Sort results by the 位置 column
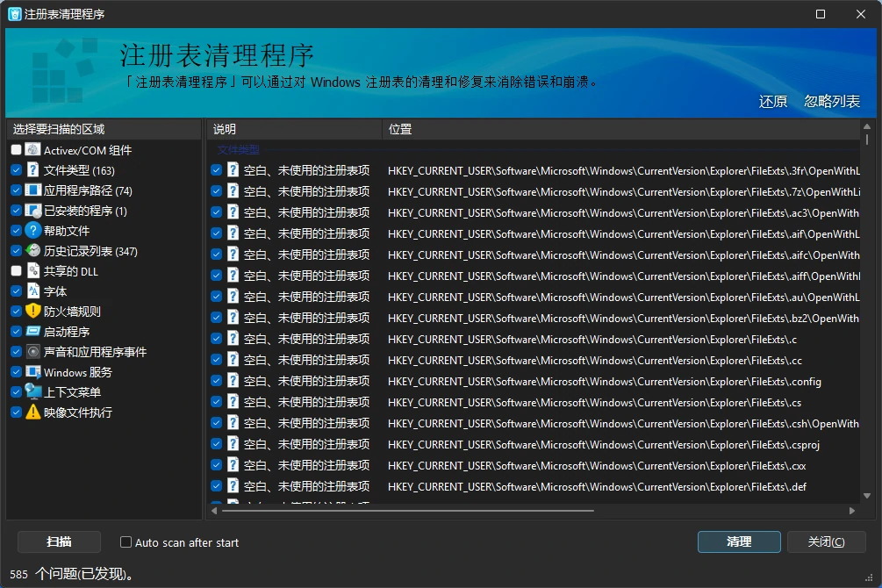Screen dimensions: 882x588 [x=400, y=128]
